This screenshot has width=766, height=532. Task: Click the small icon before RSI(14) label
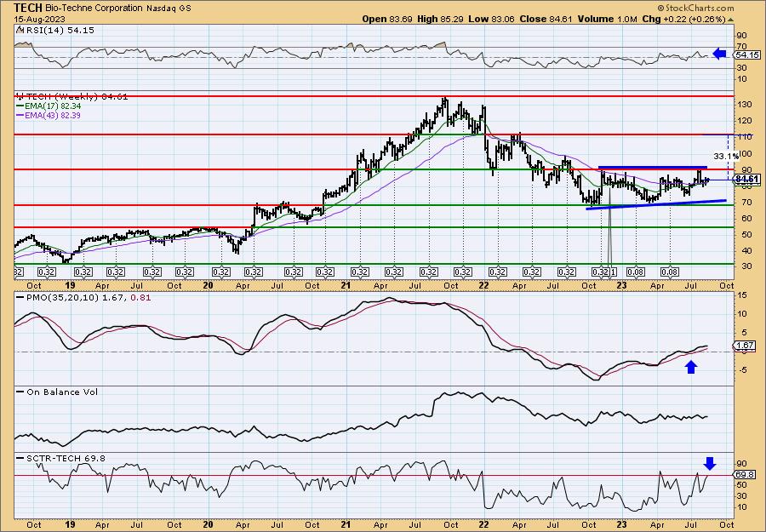pos(19,30)
